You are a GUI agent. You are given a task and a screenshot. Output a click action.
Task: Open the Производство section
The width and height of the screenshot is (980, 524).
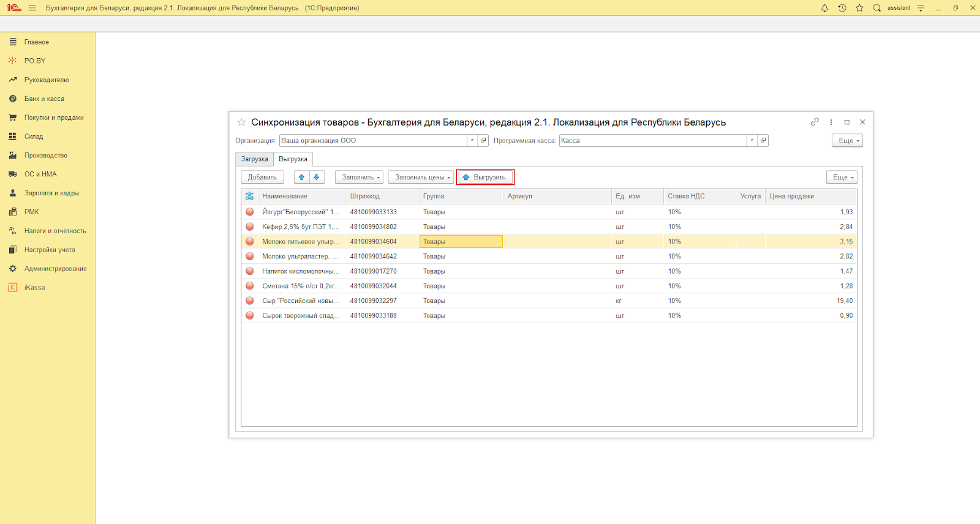[x=47, y=155]
